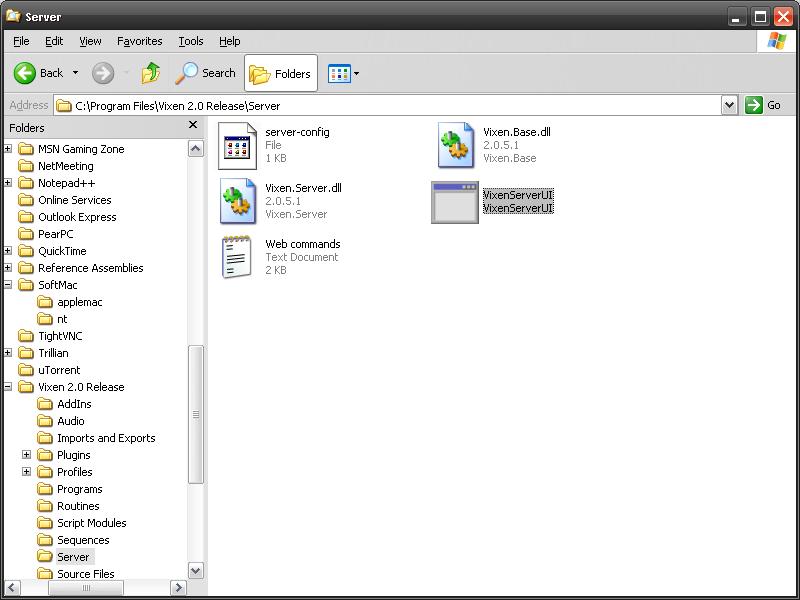Select the Web commands text document icon

[237, 257]
